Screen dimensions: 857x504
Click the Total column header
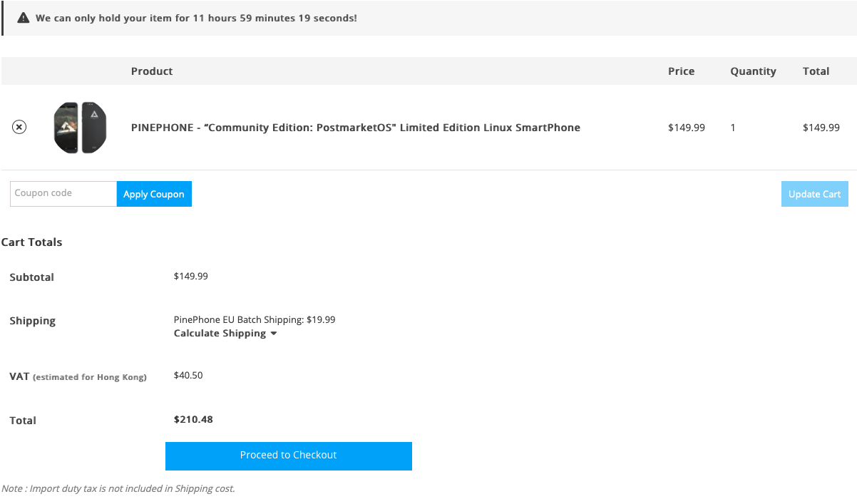816,71
